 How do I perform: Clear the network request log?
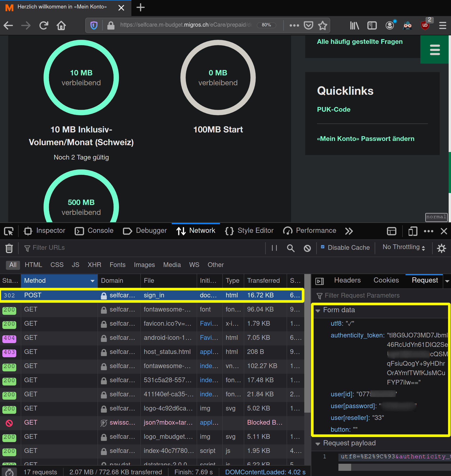tap(9, 248)
